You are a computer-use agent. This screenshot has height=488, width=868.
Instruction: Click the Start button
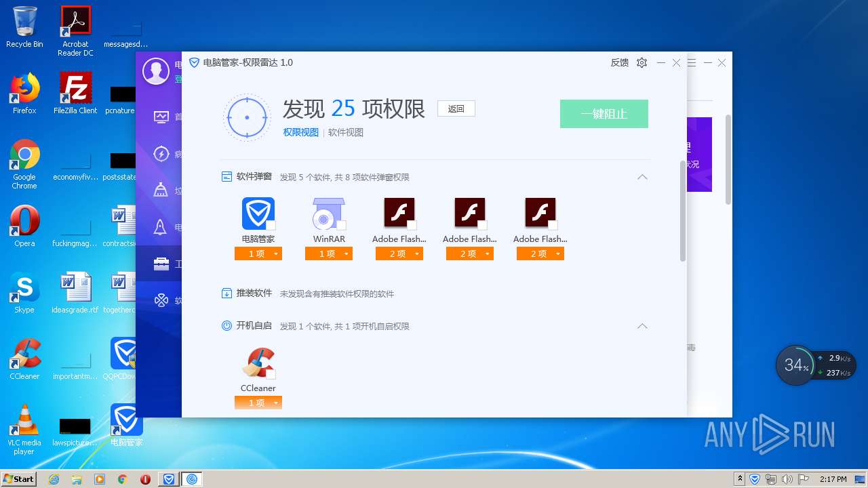coord(19,479)
